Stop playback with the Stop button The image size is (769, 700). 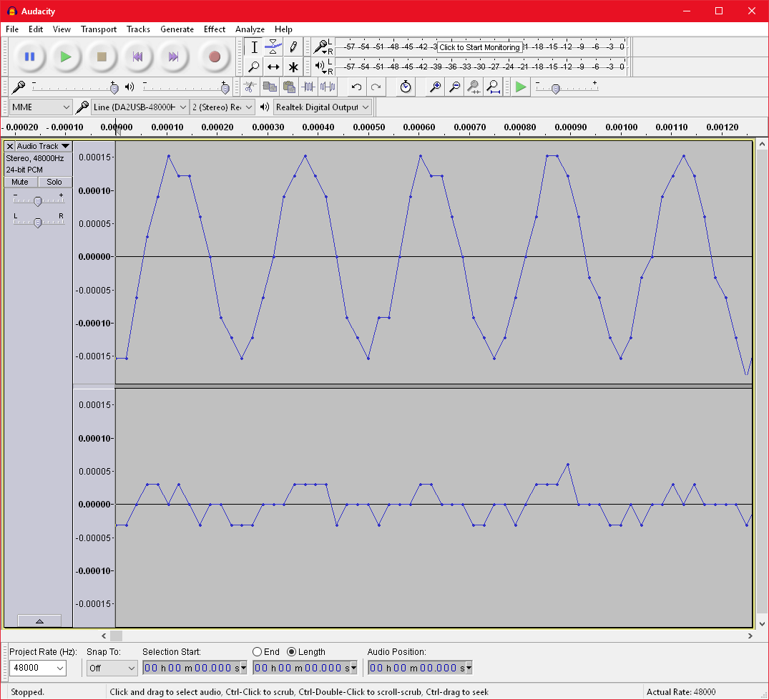click(x=102, y=57)
